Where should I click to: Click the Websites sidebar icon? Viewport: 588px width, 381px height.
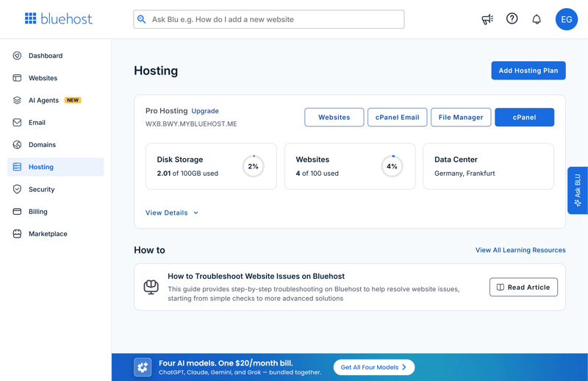point(17,78)
